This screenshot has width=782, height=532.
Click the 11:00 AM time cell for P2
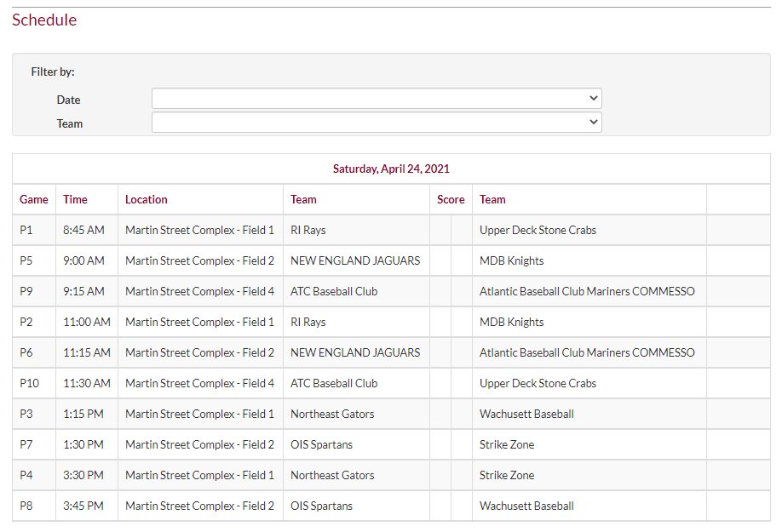[x=87, y=322]
